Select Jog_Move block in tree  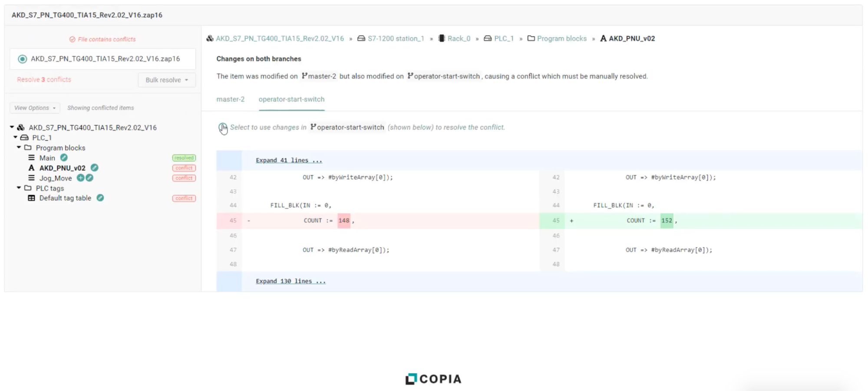pos(56,178)
